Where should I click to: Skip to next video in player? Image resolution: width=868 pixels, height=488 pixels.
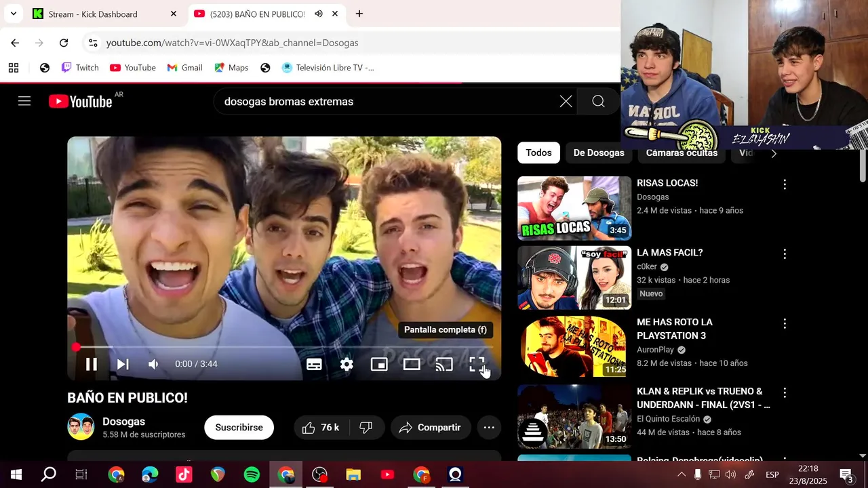click(123, 364)
